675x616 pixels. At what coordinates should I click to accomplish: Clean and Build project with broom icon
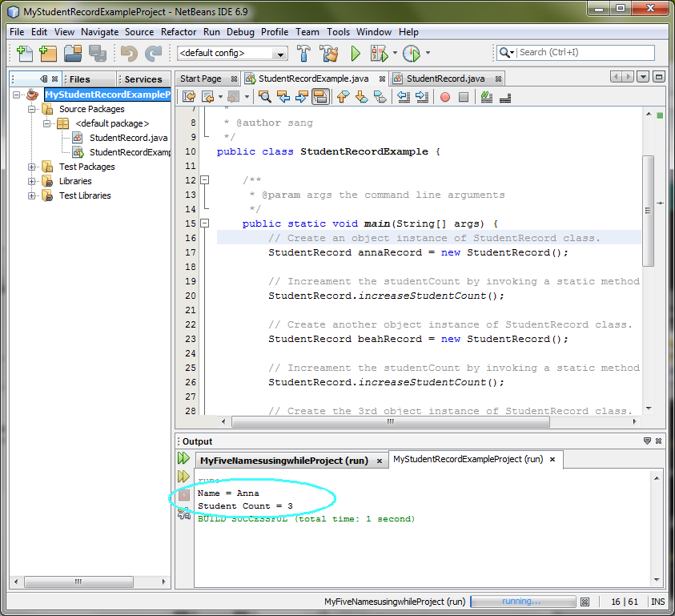click(329, 54)
